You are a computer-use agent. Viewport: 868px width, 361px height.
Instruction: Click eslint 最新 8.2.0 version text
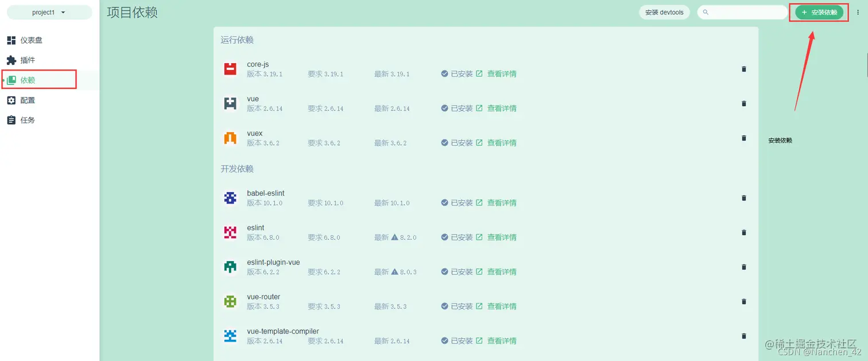point(396,238)
